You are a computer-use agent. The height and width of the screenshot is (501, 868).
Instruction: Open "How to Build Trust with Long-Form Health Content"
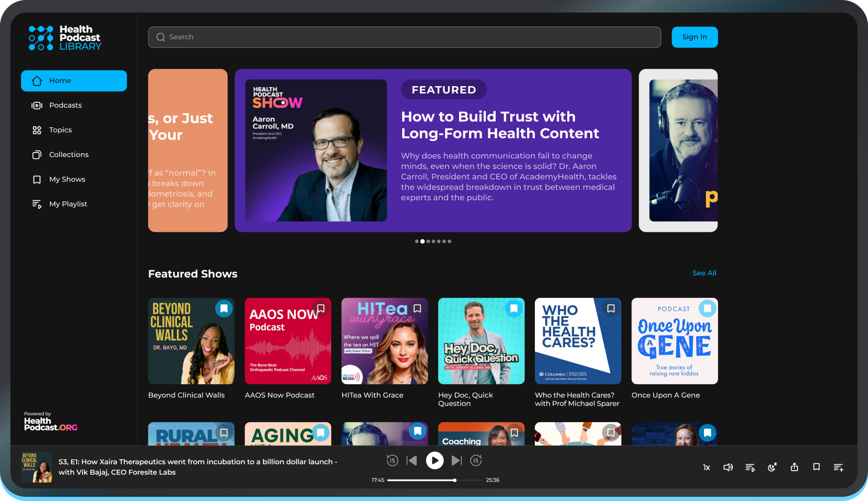pyautogui.click(x=500, y=125)
